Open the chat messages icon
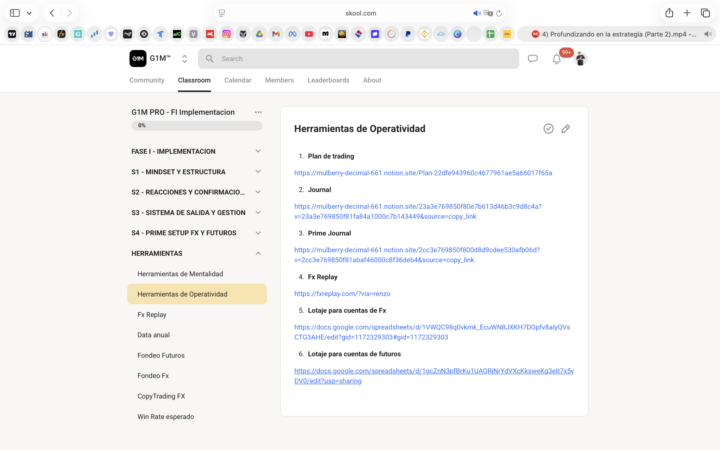Viewport: 720px width, 450px height. [533, 59]
